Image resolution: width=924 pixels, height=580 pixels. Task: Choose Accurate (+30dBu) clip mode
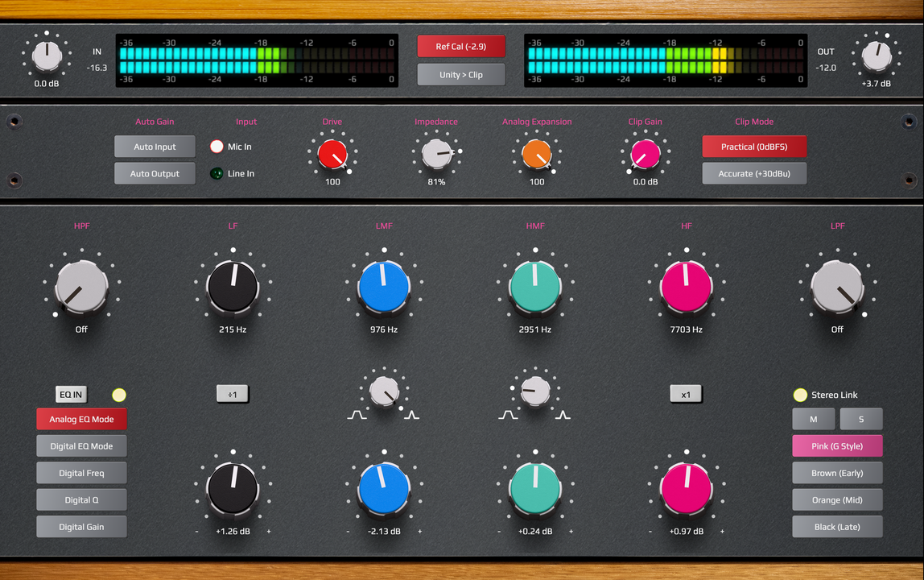(x=753, y=173)
